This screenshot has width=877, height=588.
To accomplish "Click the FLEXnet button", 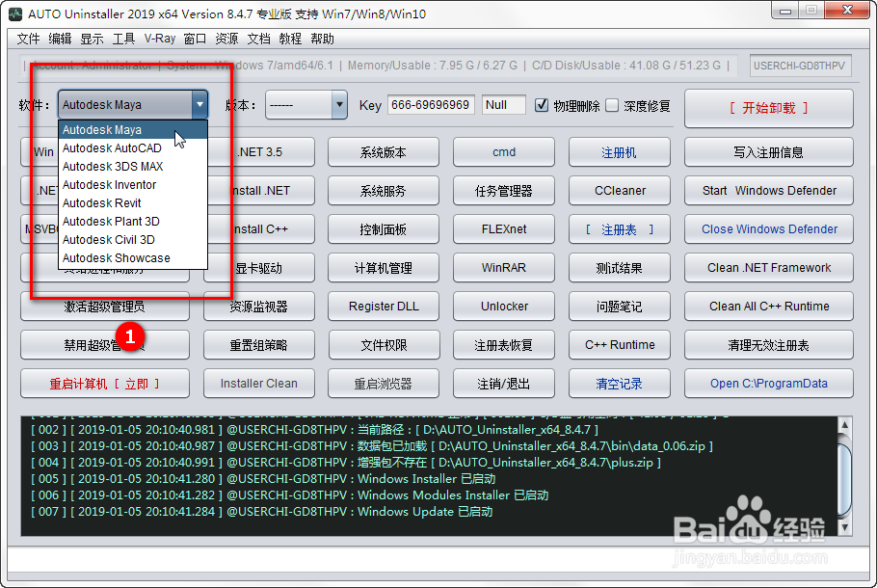I will tap(504, 229).
